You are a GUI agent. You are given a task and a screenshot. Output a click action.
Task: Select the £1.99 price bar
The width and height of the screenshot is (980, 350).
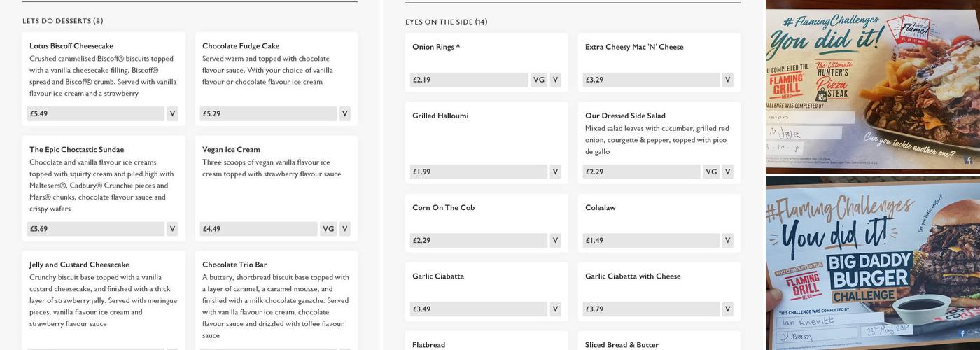tap(479, 171)
